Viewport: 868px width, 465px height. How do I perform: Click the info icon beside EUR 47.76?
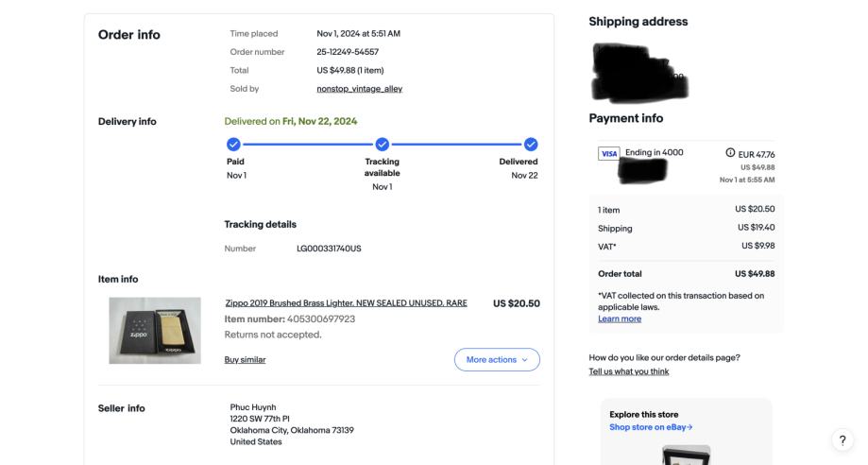tap(731, 154)
